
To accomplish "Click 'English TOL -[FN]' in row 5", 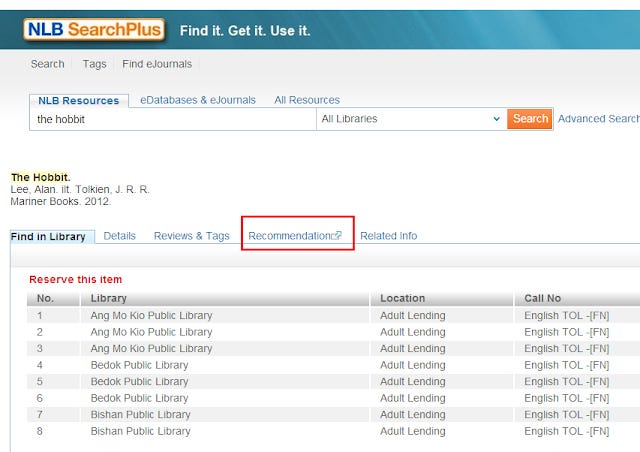I will click(567, 381).
